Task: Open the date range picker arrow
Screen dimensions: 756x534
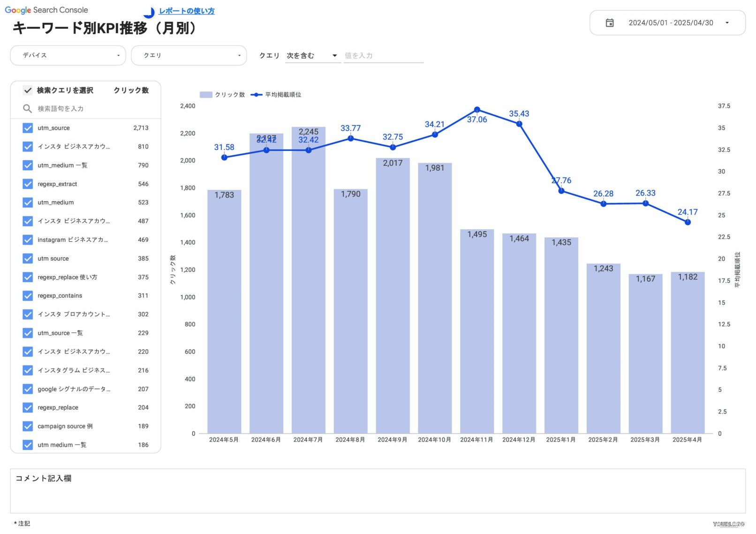Action: coord(727,23)
